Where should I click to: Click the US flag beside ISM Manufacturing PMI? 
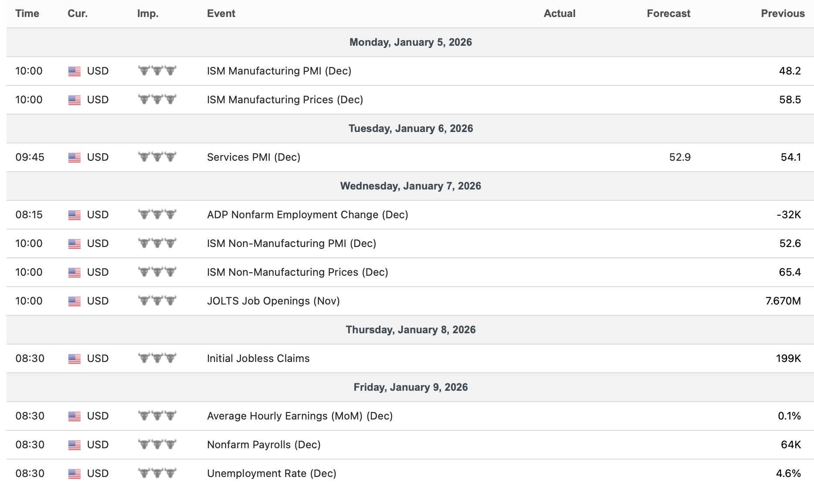(x=75, y=71)
